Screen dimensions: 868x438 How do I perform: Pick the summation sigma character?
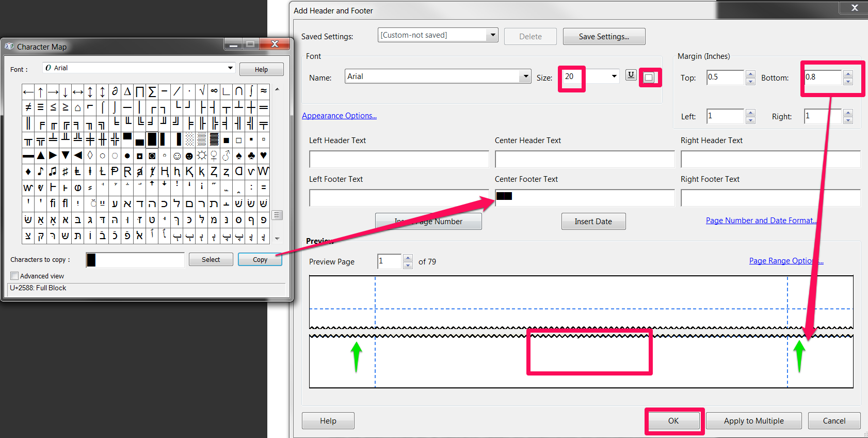152,92
